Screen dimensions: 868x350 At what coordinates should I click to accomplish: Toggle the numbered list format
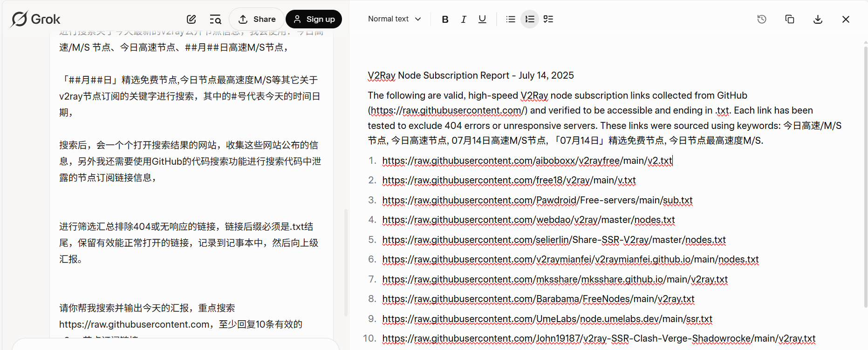[530, 19]
